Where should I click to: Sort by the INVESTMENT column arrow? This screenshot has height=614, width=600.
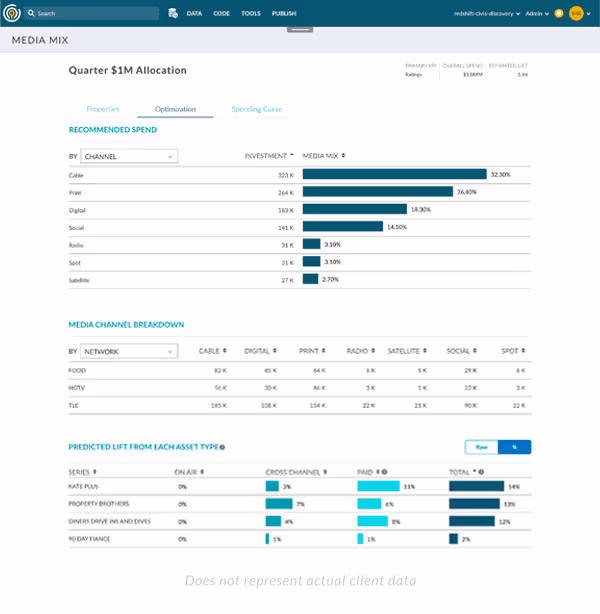(x=292, y=155)
